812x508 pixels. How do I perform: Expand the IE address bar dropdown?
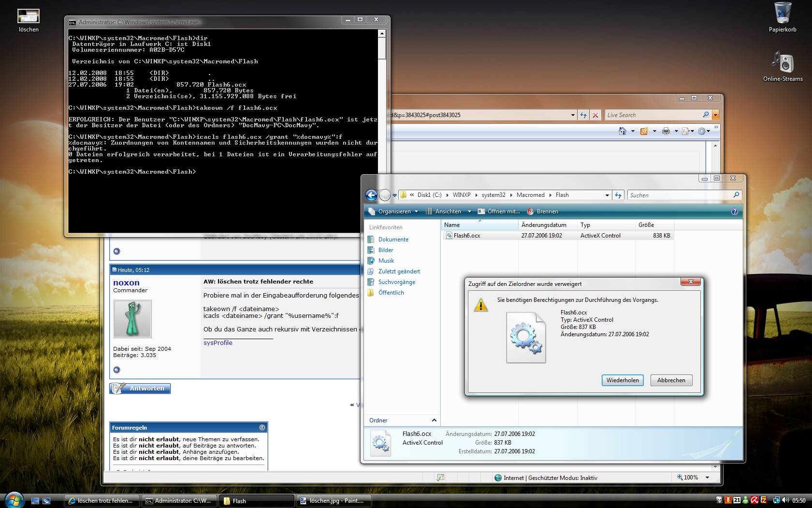[x=573, y=115]
